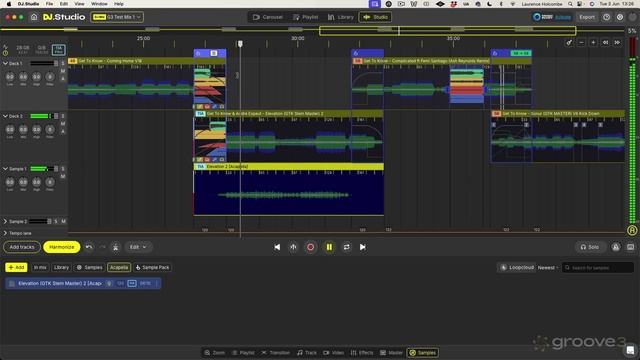Expand the Tempo lane
This screenshot has width=640, height=360.
point(5,233)
